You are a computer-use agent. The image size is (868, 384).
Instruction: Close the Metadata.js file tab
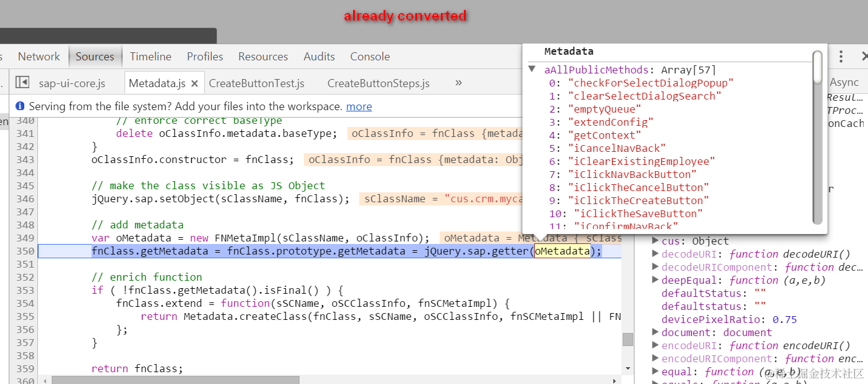(x=194, y=83)
